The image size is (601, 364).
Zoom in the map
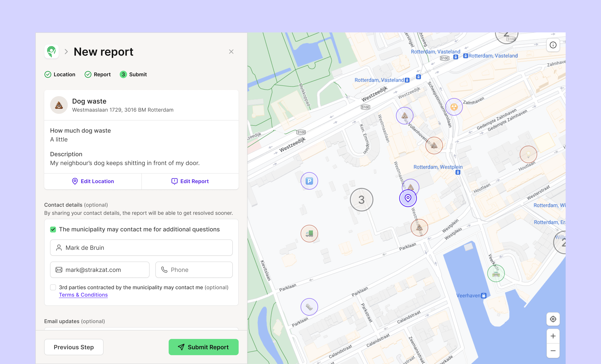(553, 336)
